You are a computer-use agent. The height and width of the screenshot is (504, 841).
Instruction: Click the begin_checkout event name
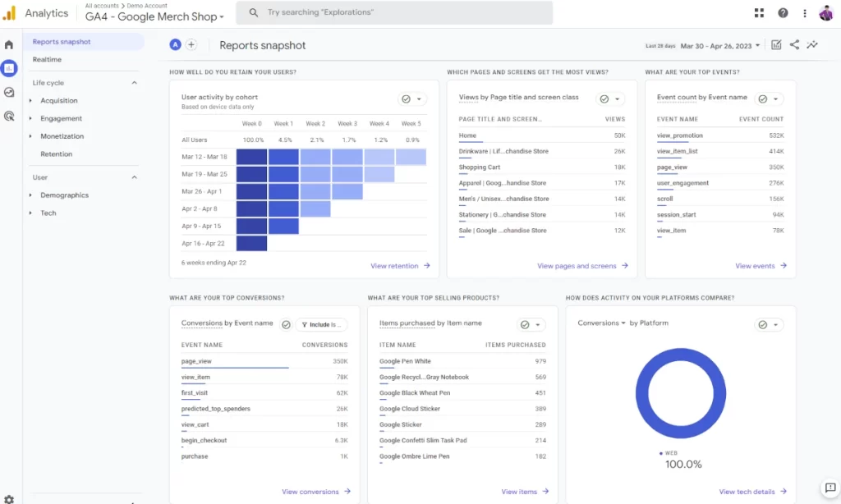pyautogui.click(x=204, y=441)
